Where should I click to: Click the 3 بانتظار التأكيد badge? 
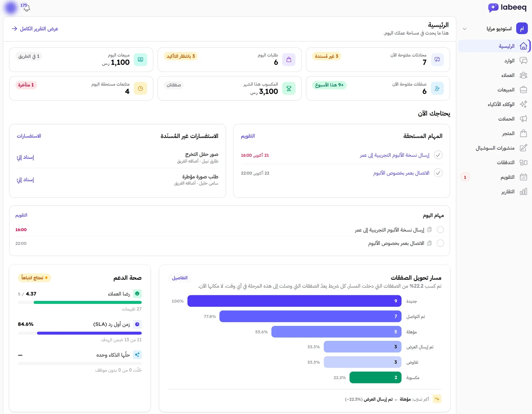(x=181, y=56)
